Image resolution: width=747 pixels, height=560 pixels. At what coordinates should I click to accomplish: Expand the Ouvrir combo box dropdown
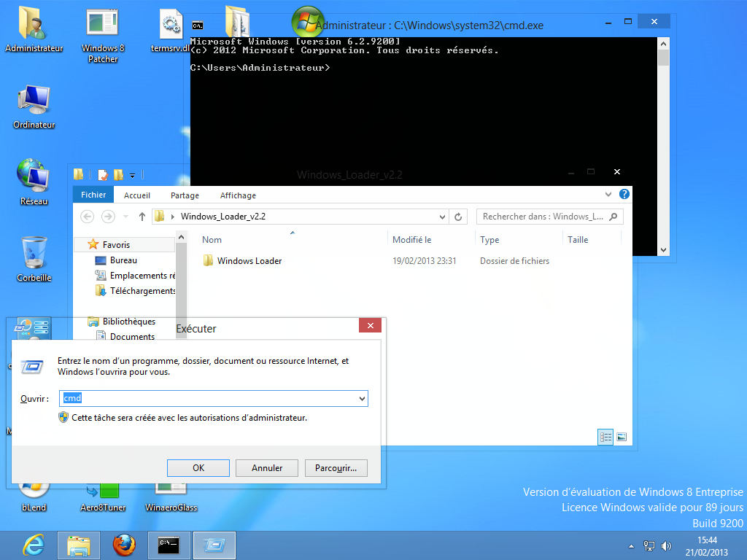[362, 399]
